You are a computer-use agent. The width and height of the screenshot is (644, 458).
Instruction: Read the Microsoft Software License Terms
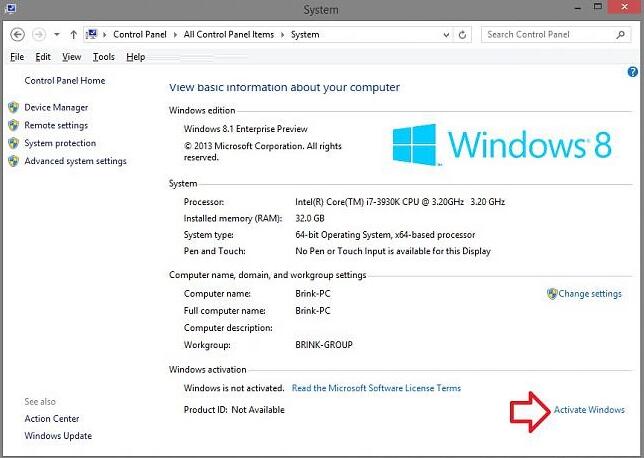pyautogui.click(x=376, y=388)
